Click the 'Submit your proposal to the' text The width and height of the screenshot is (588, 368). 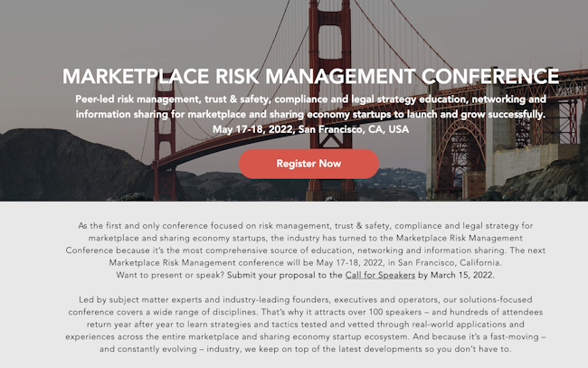(285, 275)
